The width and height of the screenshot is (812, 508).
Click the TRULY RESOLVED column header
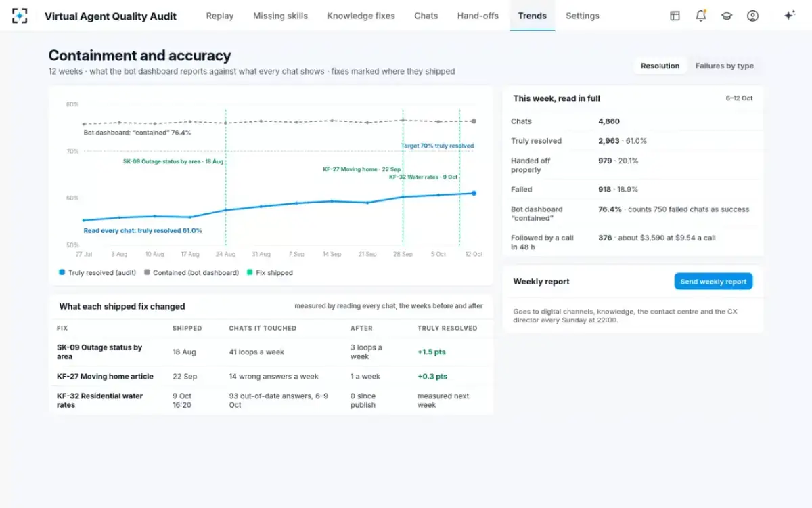[447, 328]
